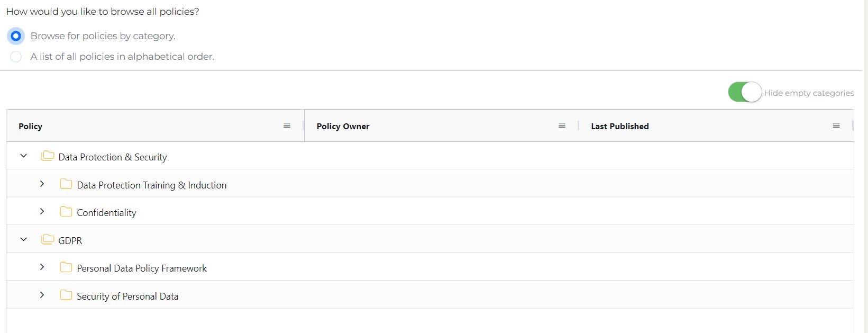Select the alphabetical order radio button
This screenshot has width=868, height=333.
15,56
